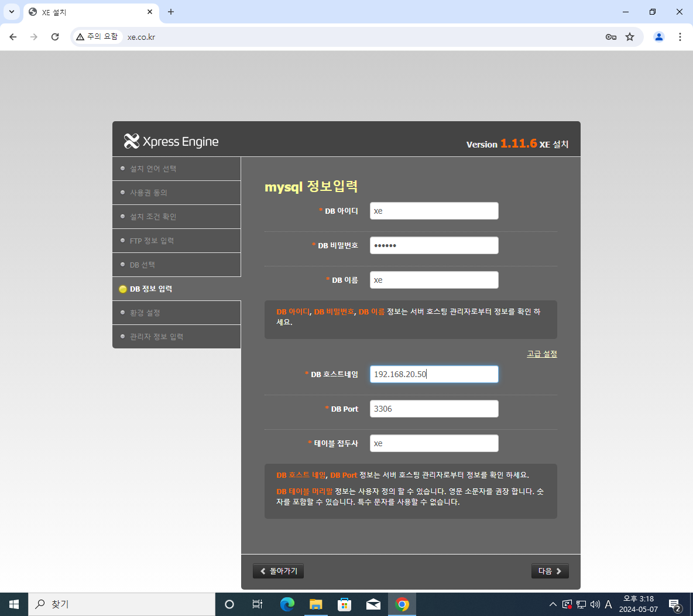Click the taskbar 찾기 search box
693x616 pixels.
(x=122, y=604)
